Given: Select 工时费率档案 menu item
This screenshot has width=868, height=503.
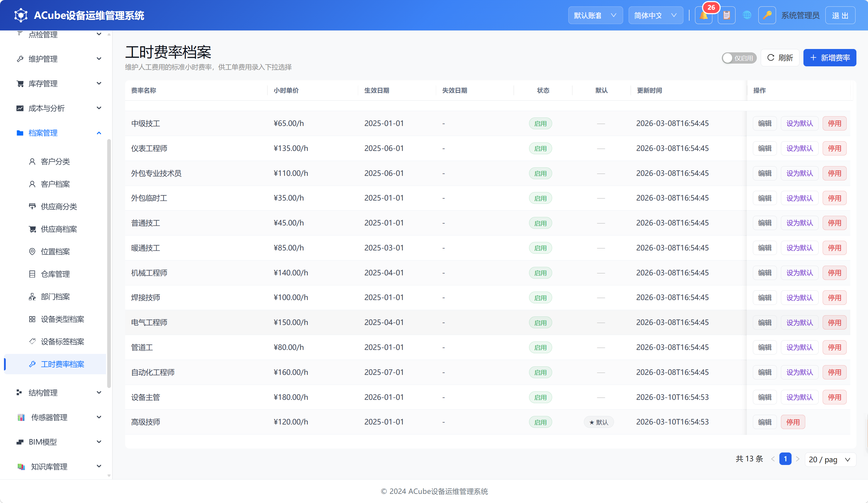Looking at the screenshot, I should tap(55, 364).
